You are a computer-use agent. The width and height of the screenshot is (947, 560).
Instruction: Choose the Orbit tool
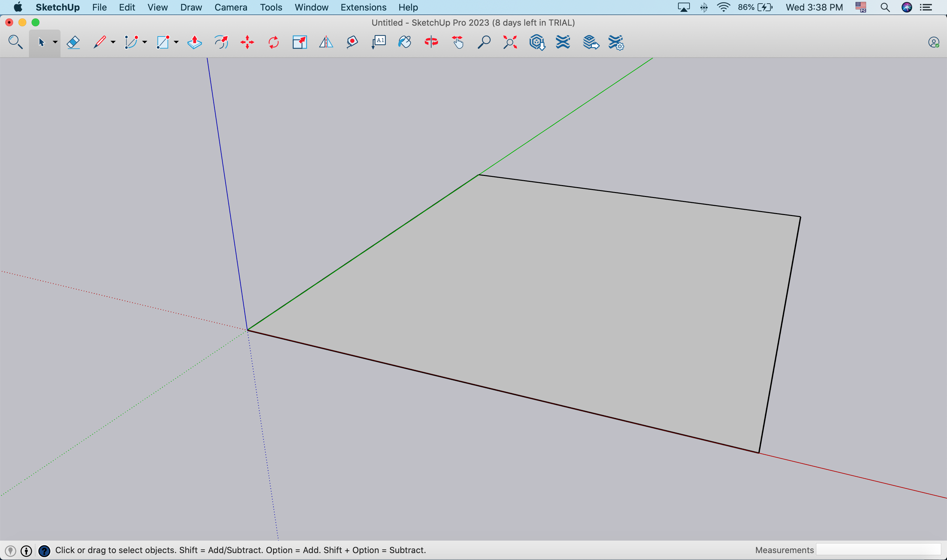tap(431, 42)
